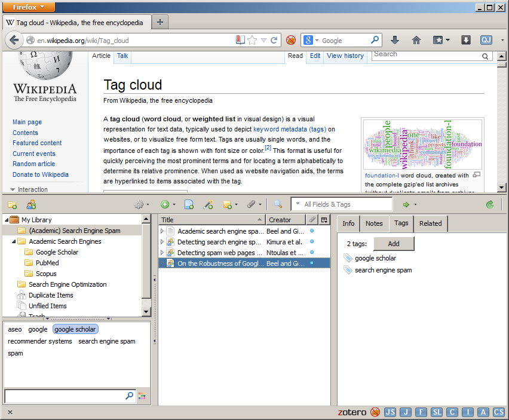Go back with Firefox back arrow
Viewport: 509px width, 420px height.
pos(14,40)
